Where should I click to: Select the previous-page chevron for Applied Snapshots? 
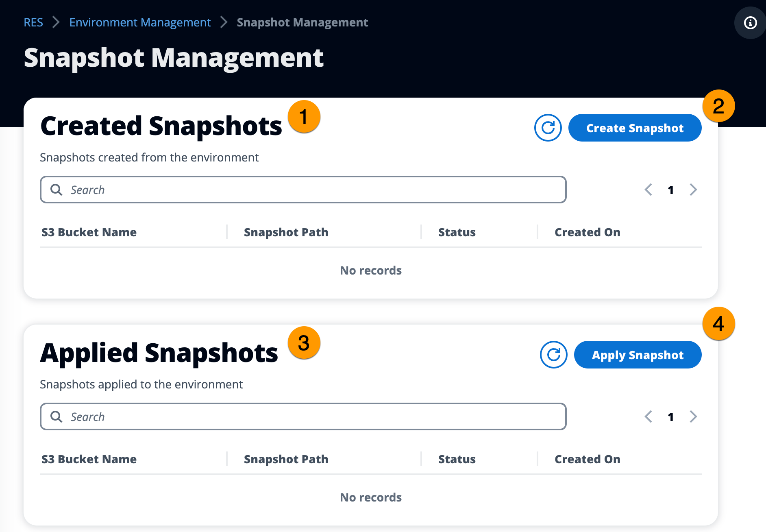click(x=648, y=416)
